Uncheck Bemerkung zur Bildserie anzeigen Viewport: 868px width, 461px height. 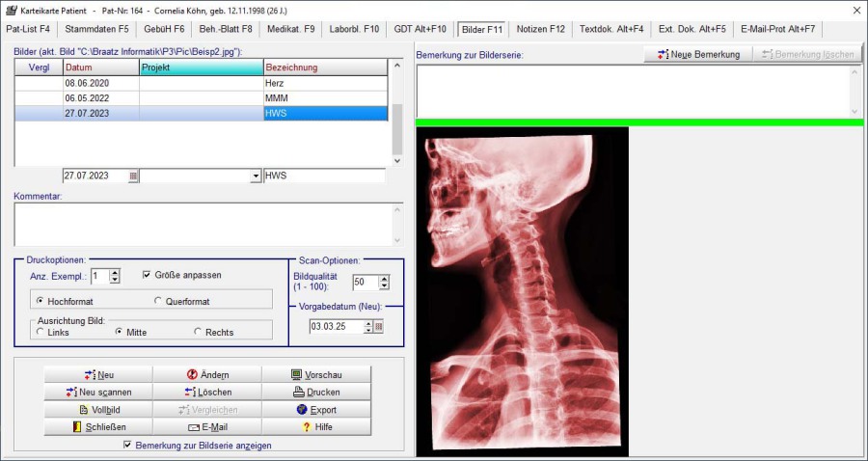click(x=128, y=446)
